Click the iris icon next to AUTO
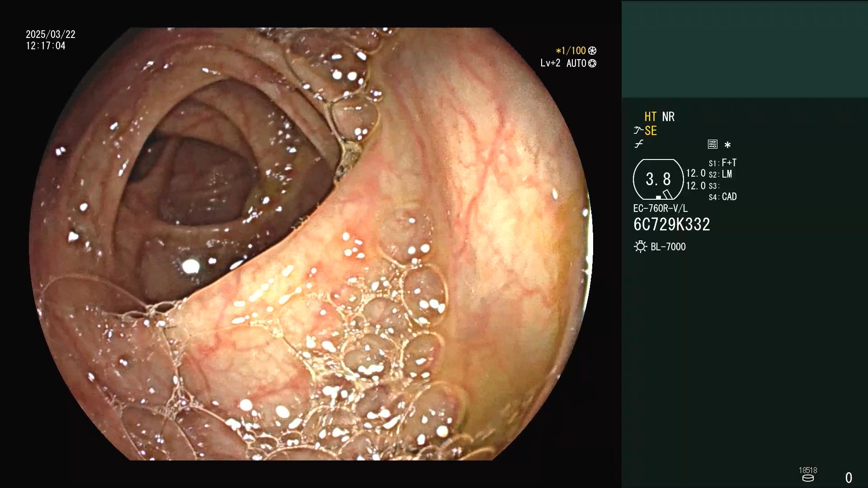The height and width of the screenshot is (488, 868). 592,63
